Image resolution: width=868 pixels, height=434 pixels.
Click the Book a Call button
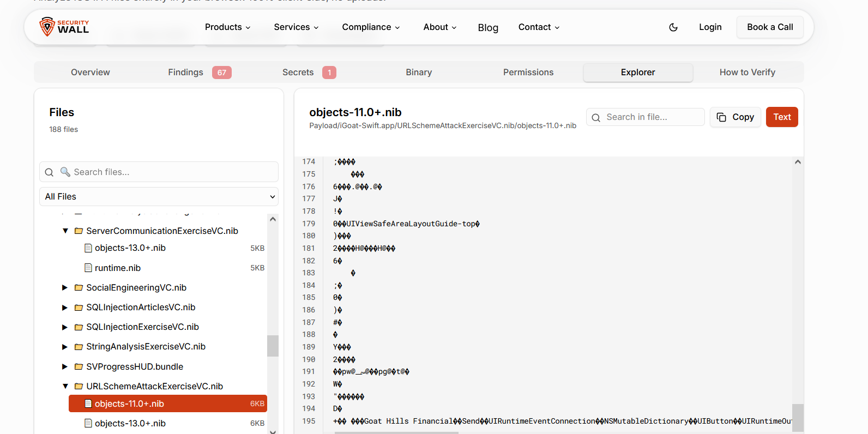click(x=769, y=27)
